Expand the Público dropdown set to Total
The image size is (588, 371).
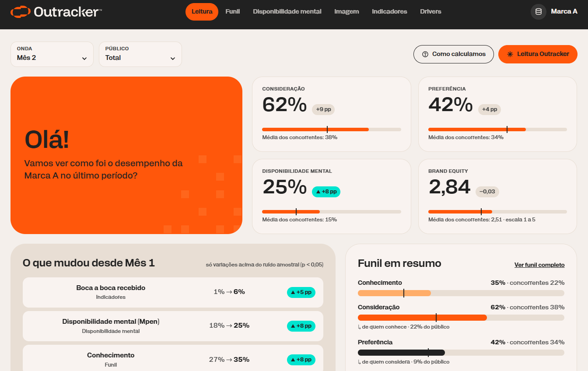(140, 54)
